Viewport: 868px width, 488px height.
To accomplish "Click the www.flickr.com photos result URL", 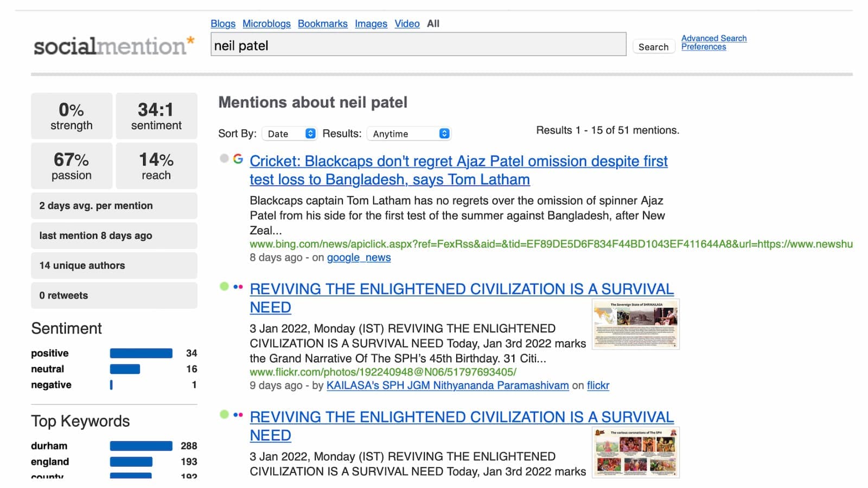I will coord(383,372).
